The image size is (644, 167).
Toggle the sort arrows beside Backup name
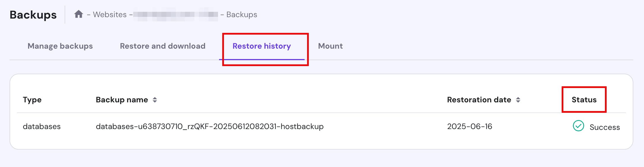point(155,100)
